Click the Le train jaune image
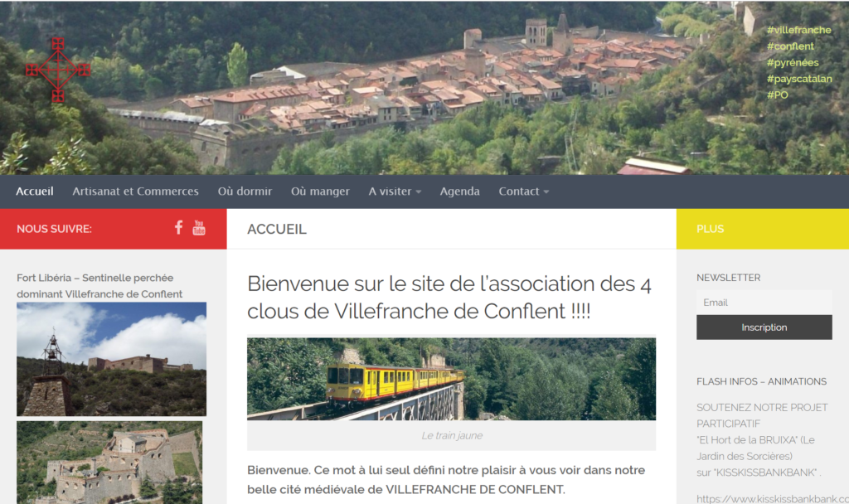Screen dimensions: 849x504 [451, 379]
